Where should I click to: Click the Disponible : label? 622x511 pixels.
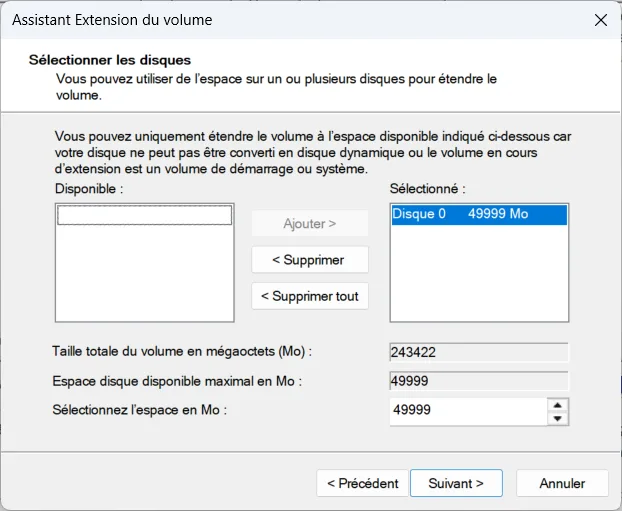(x=89, y=189)
